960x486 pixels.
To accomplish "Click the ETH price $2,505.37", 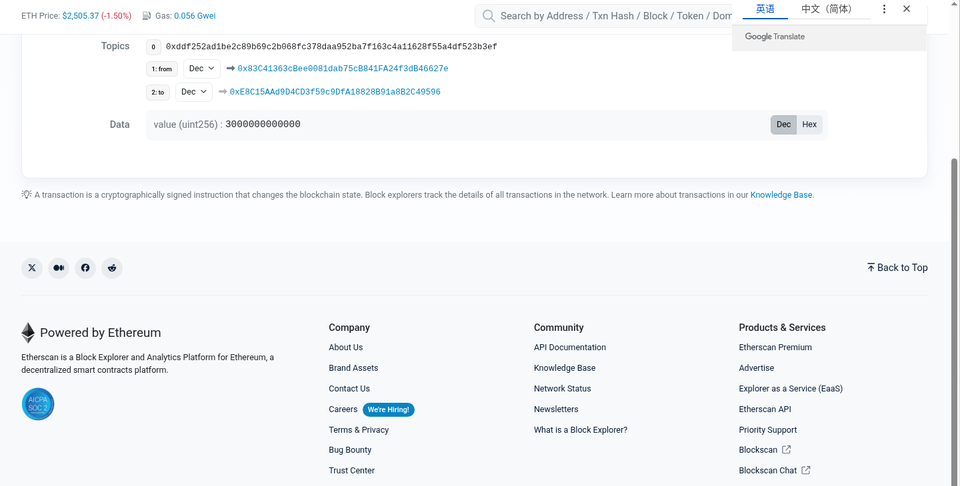I will (80, 16).
